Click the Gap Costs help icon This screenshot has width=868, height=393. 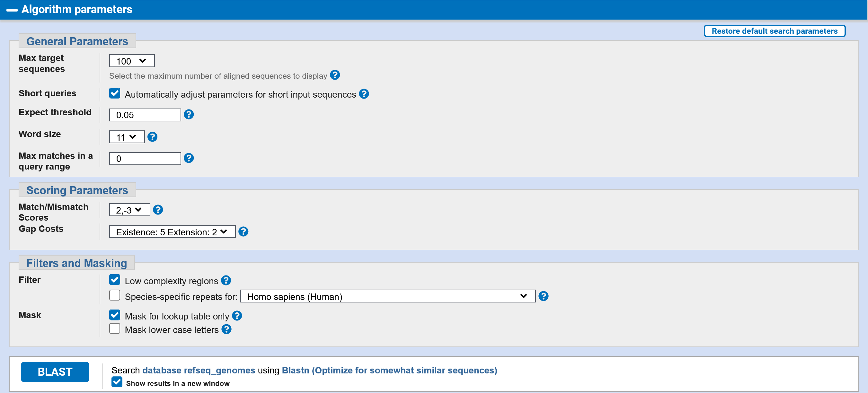243,232
